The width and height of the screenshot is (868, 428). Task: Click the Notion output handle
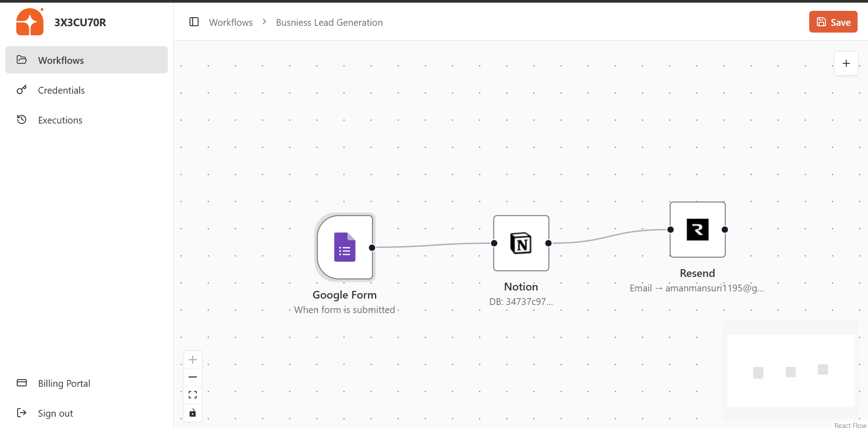coord(548,243)
